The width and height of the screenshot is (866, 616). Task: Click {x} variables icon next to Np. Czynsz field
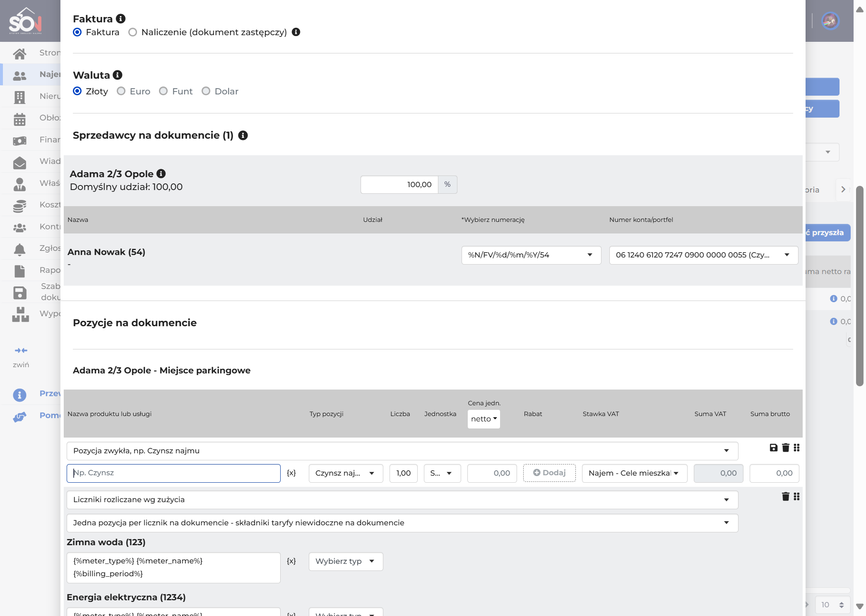(x=291, y=473)
